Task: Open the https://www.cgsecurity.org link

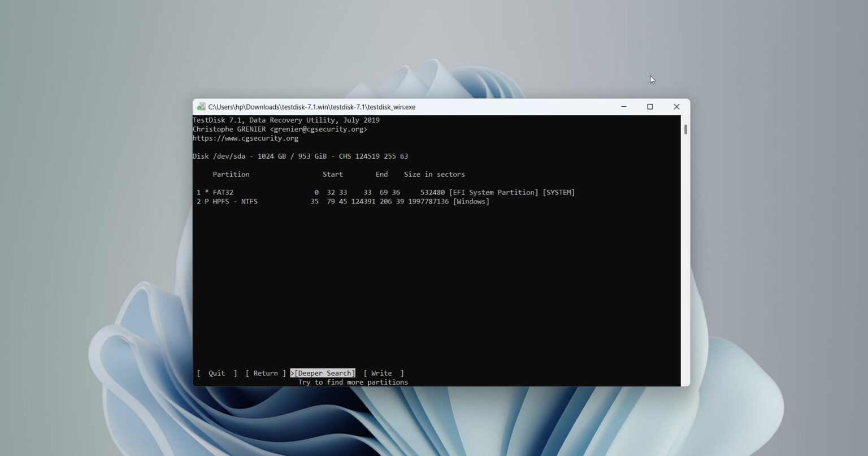Action: (x=246, y=138)
